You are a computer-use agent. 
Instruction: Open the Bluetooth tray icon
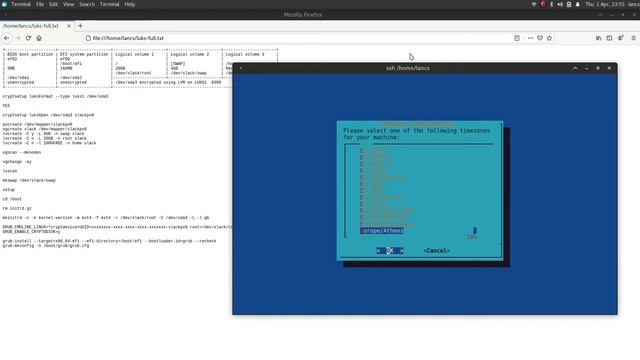click(551, 4)
